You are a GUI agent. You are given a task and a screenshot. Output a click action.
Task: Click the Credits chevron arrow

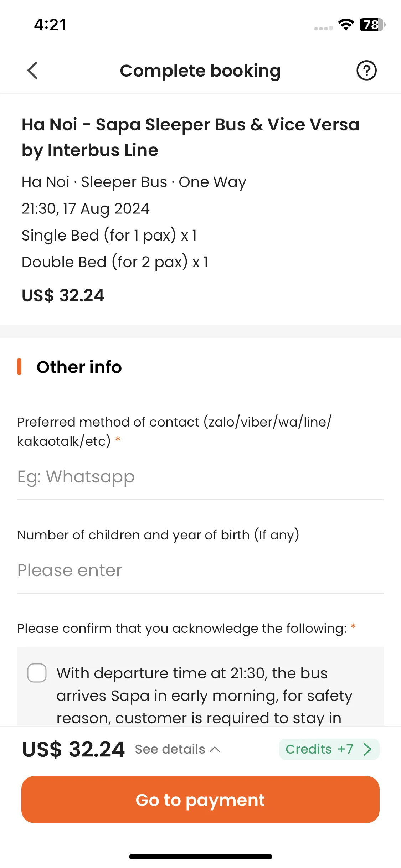[x=367, y=749]
